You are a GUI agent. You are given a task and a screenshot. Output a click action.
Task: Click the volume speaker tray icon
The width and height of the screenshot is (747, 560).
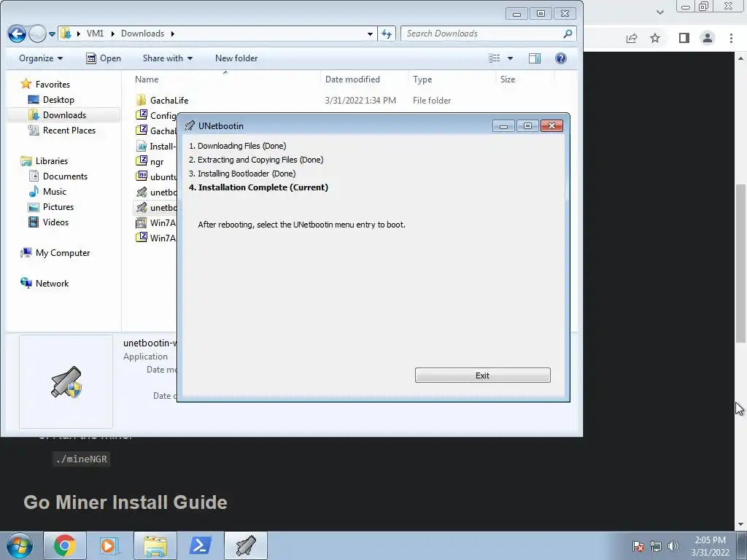click(x=673, y=546)
